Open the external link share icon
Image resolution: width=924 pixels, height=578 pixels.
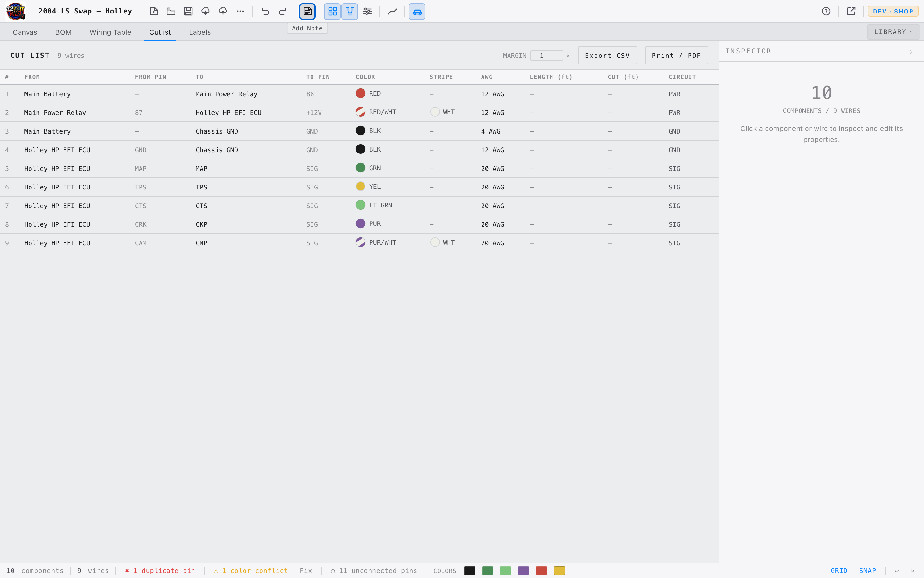pos(851,12)
